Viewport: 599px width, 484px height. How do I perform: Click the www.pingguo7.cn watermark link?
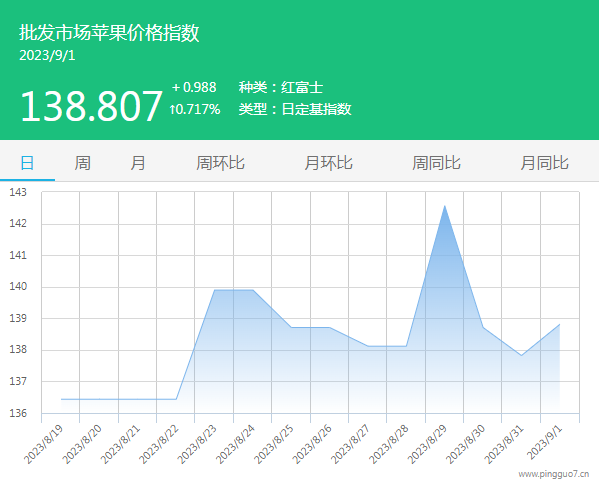point(554,474)
